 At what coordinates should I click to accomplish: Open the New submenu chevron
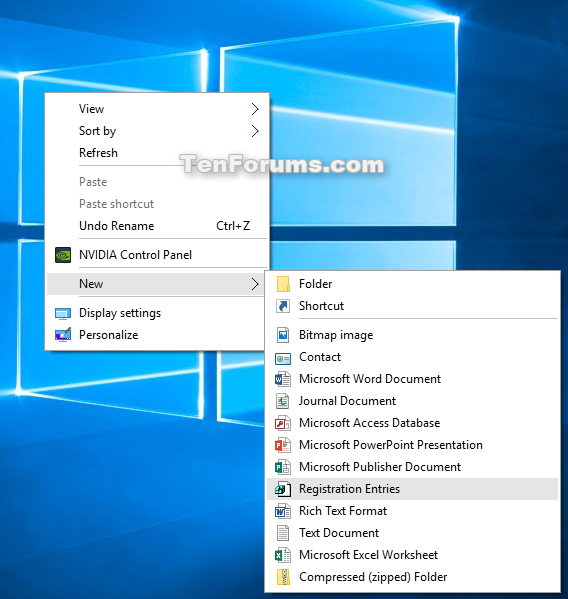tap(255, 284)
